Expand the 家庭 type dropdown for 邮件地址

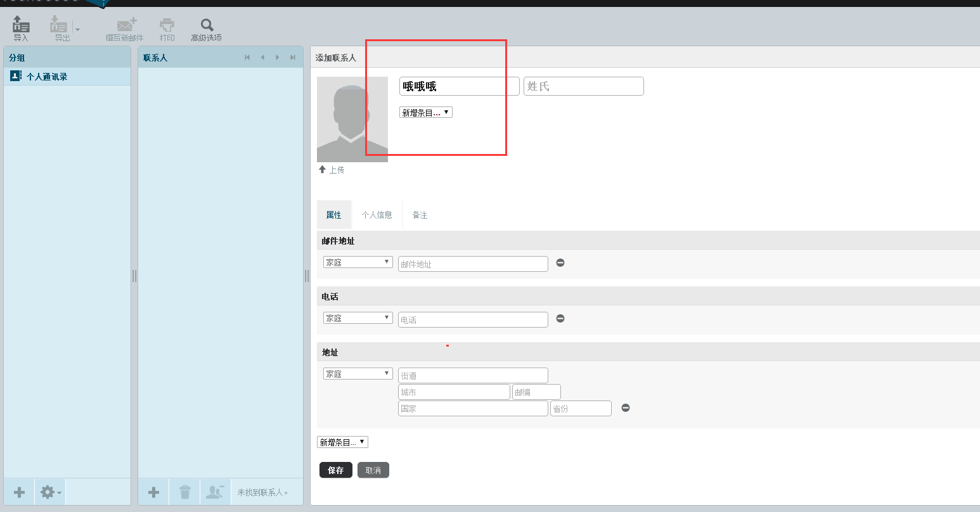pyautogui.click(x=358, y=262)
